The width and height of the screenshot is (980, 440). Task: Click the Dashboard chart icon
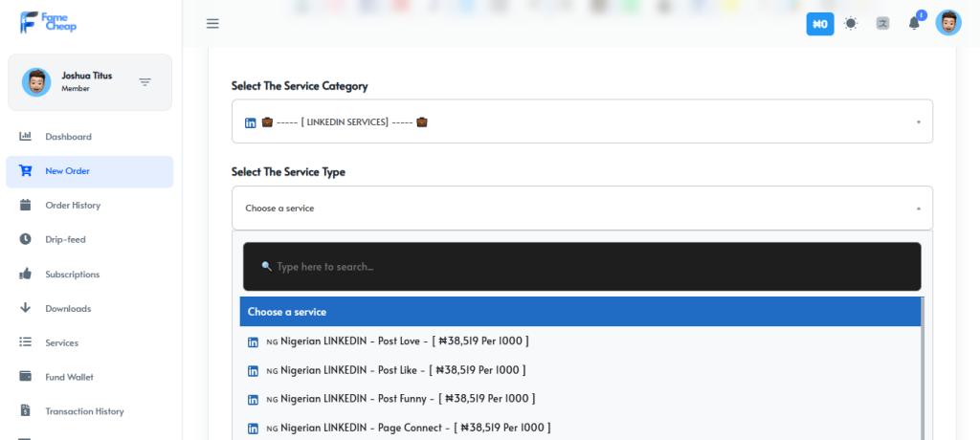[25, 136]
